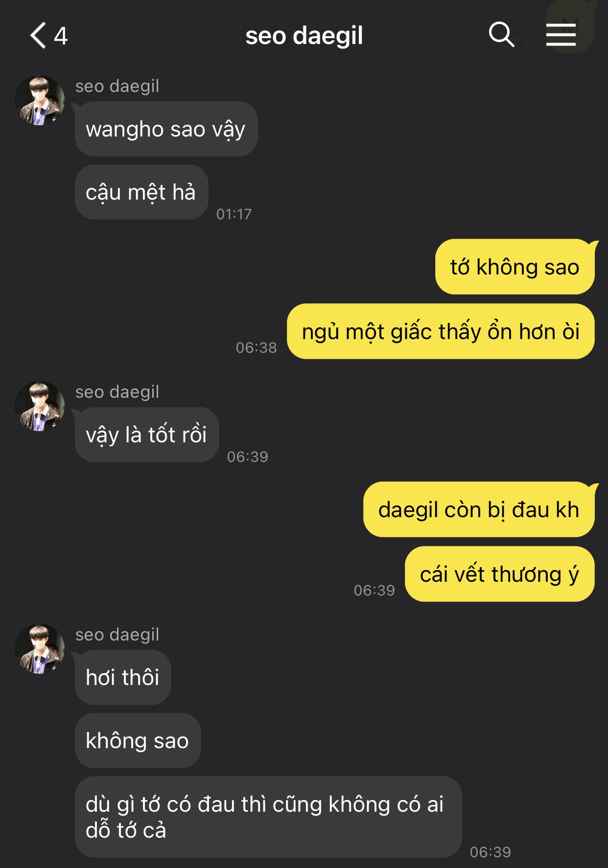Screen dimensions: 608x868
Task: Tap the seo daegil chat title
Action: pos(304,36)
